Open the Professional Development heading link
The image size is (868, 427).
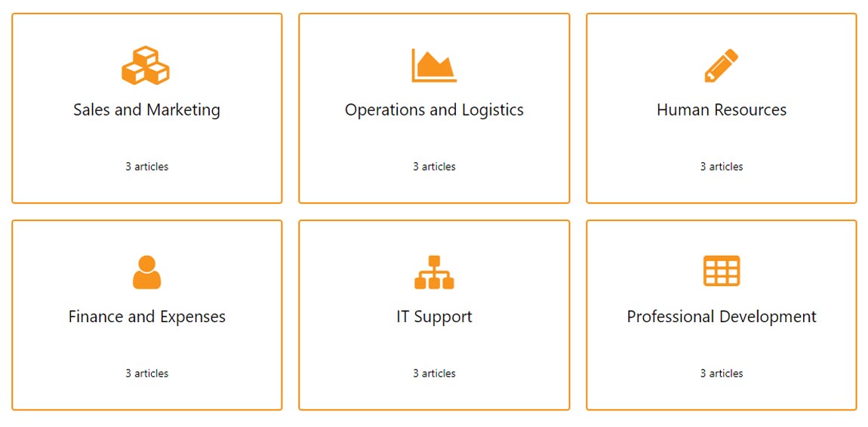click(x=722, y=317)
